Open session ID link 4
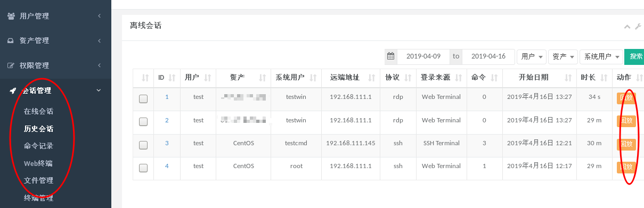 coord(167,166)
